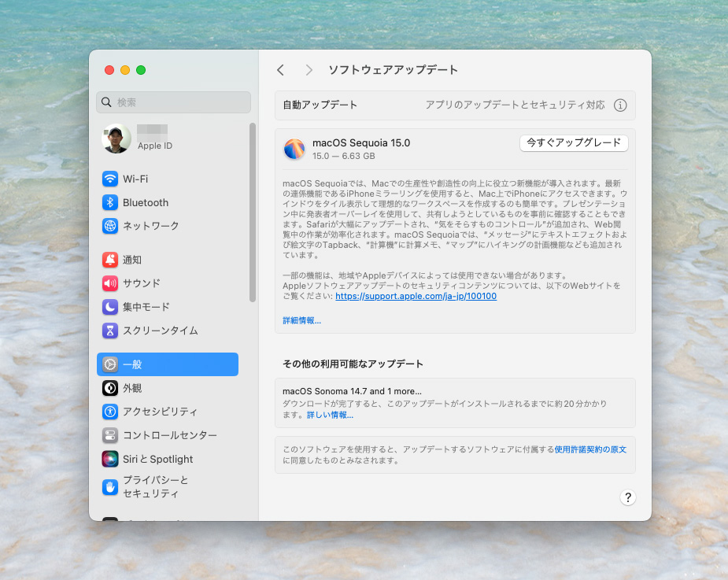Click the Siri と Spotlight icon
The height and width of the screenshot is (580, 728).
click(110, 459)
